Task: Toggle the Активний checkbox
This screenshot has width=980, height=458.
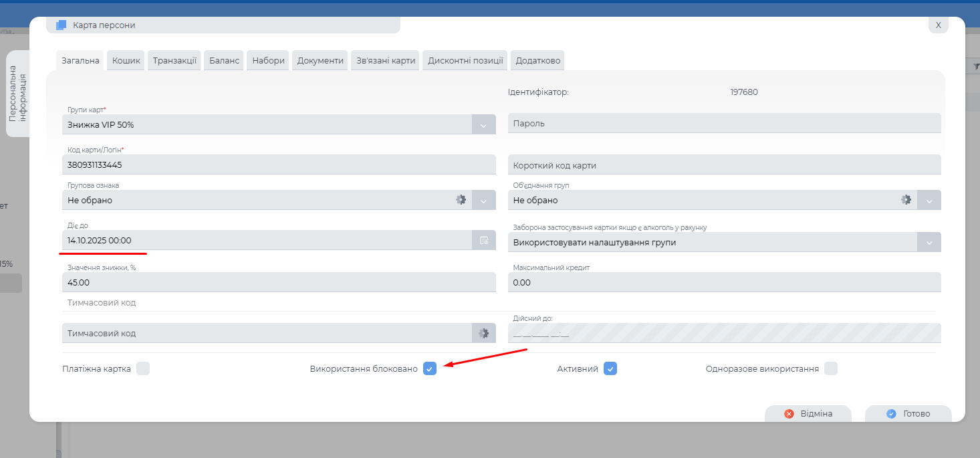Action: coord(610,368)
